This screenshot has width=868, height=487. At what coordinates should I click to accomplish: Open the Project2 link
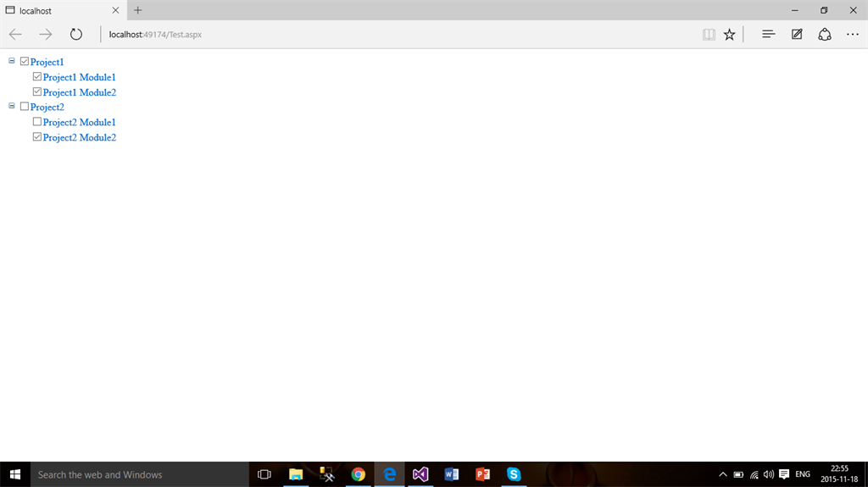47,107
